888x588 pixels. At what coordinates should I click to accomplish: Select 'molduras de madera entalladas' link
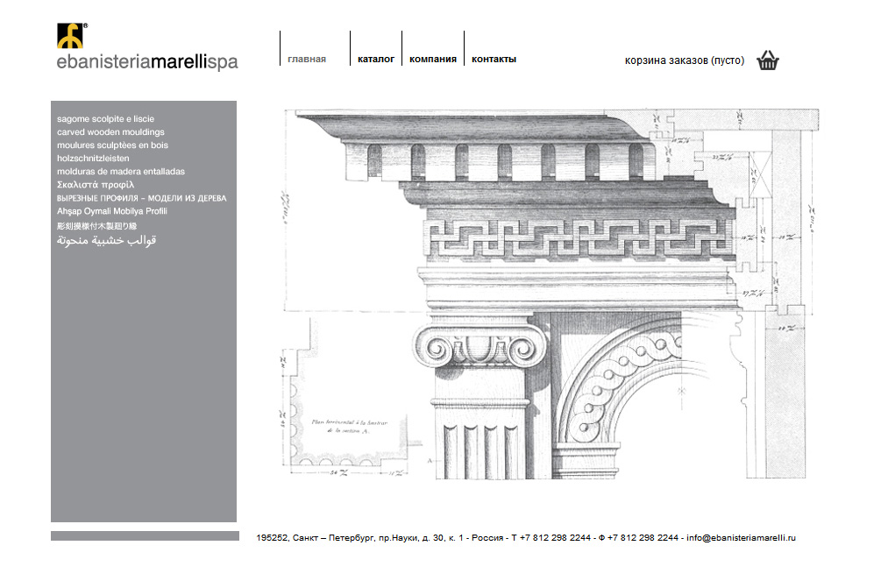pos(121,172)
